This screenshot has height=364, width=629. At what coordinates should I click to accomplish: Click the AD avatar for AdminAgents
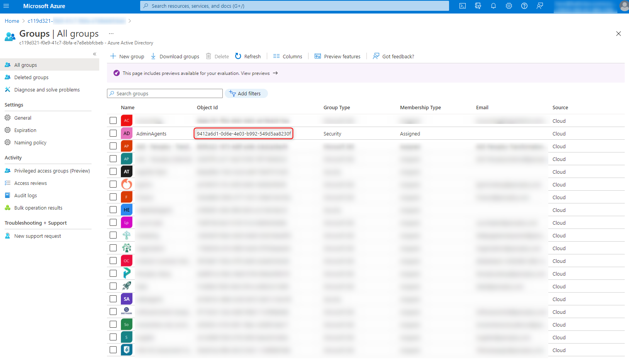pos(127,133)
